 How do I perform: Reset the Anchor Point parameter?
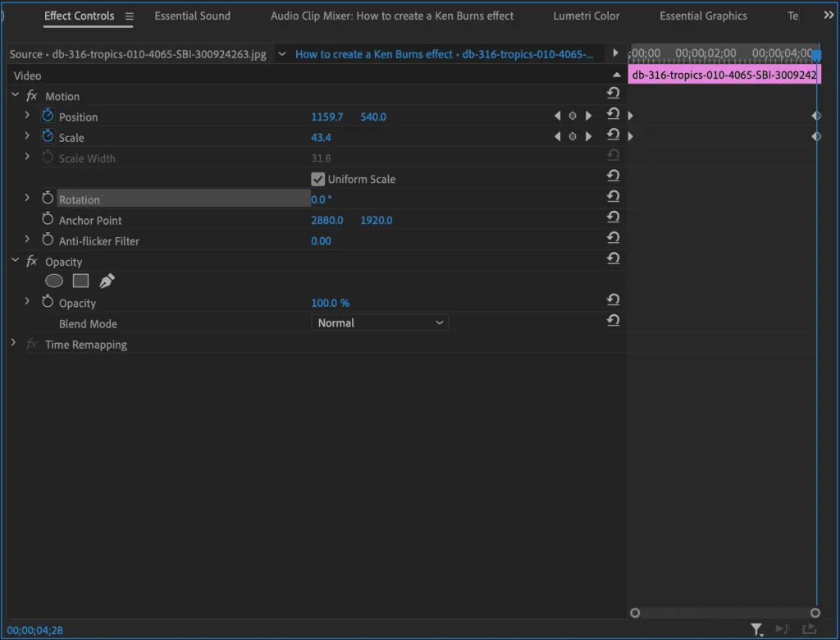click(x=613, y=217)
